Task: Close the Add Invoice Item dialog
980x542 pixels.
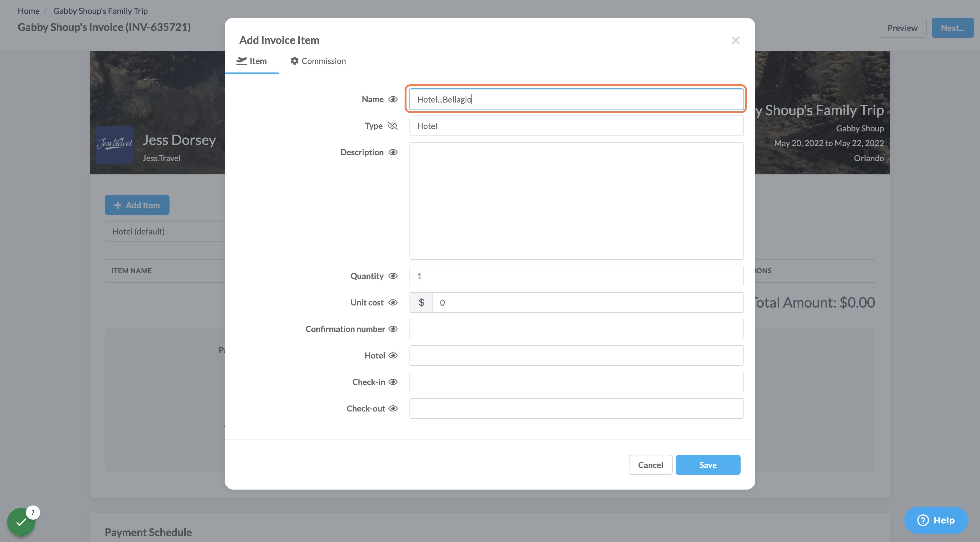Action: pos(735,40)
